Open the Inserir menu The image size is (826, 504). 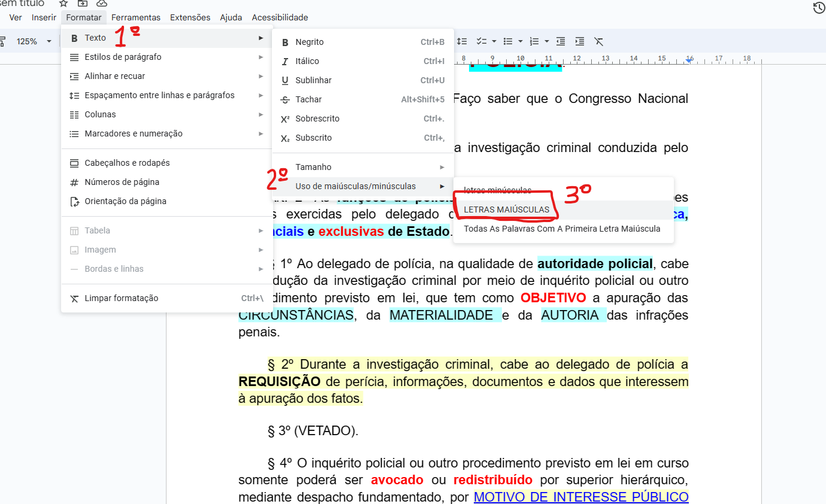[44, 17]
